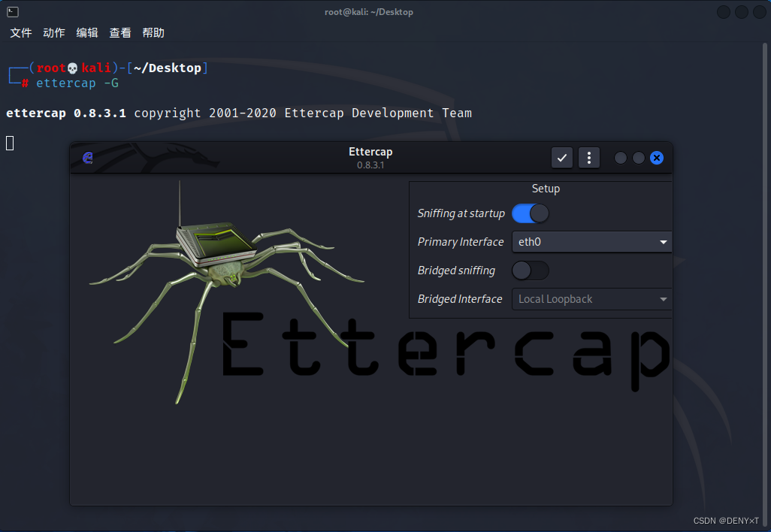Open the 文件 menu in terminal
The width and height of the screenshot is (771, 532).
[x=20, y=33]
